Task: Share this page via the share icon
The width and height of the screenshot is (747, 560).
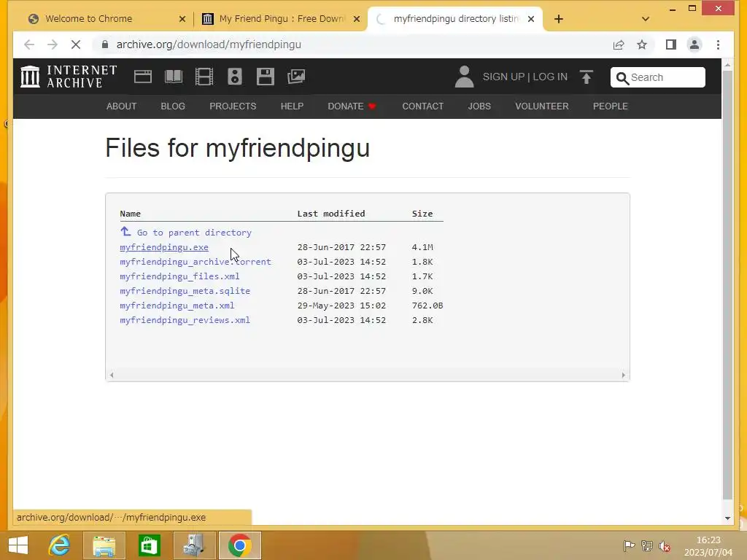Action: (x=619, y=44)
